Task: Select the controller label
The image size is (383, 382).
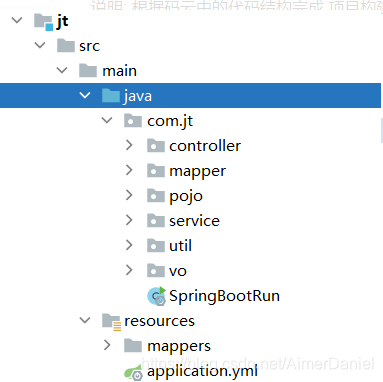Action: 205,146
